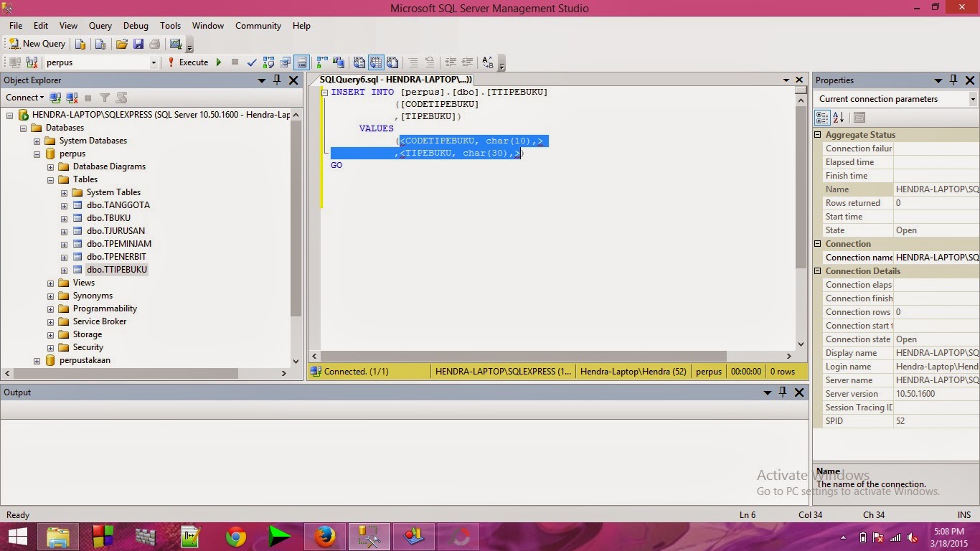980x551 pixels.
Task: Toggle IntelliSense enabled button
Action: pyautogui.click(x=302, y=62)
